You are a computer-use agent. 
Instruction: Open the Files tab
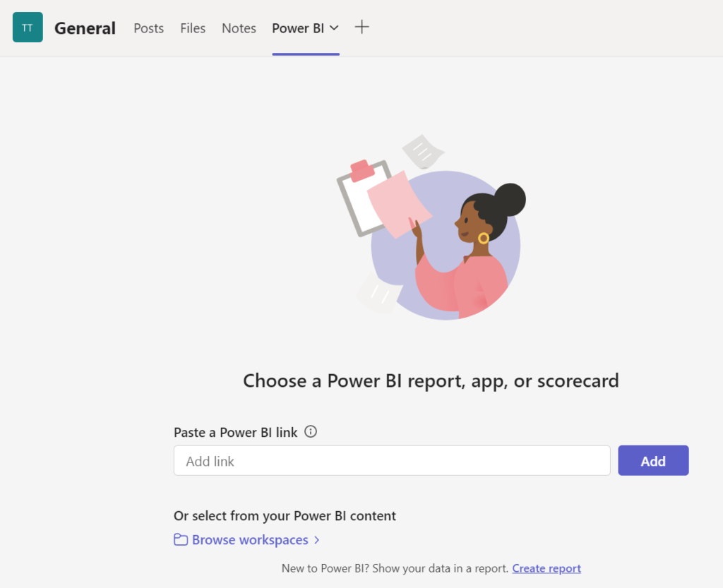click(193, 28)
